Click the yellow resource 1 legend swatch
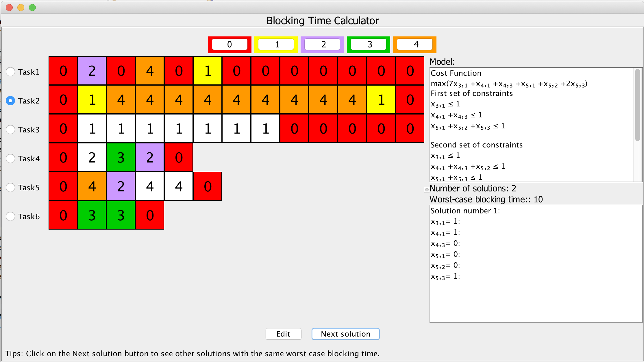The height and width of the screenshot is (362, 644). tap(276, 45)
